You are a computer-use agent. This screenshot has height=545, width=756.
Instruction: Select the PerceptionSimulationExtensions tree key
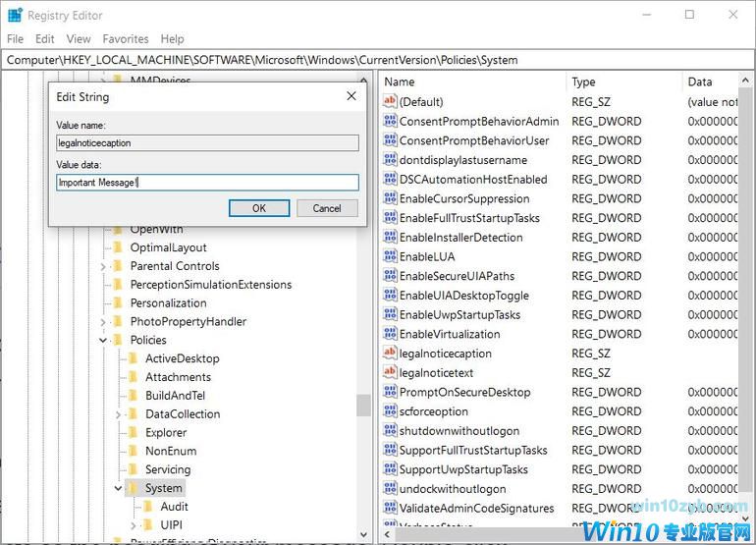[x=211, y=285]
